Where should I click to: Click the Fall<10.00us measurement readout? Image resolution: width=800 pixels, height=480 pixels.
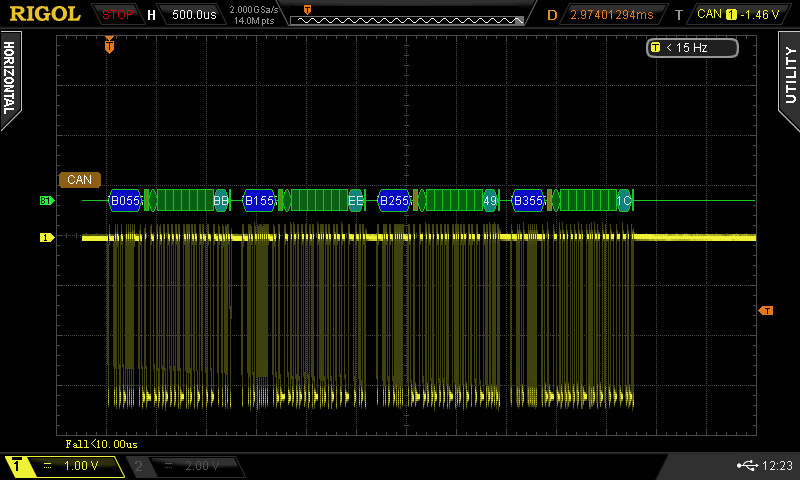tap(101, 443)
